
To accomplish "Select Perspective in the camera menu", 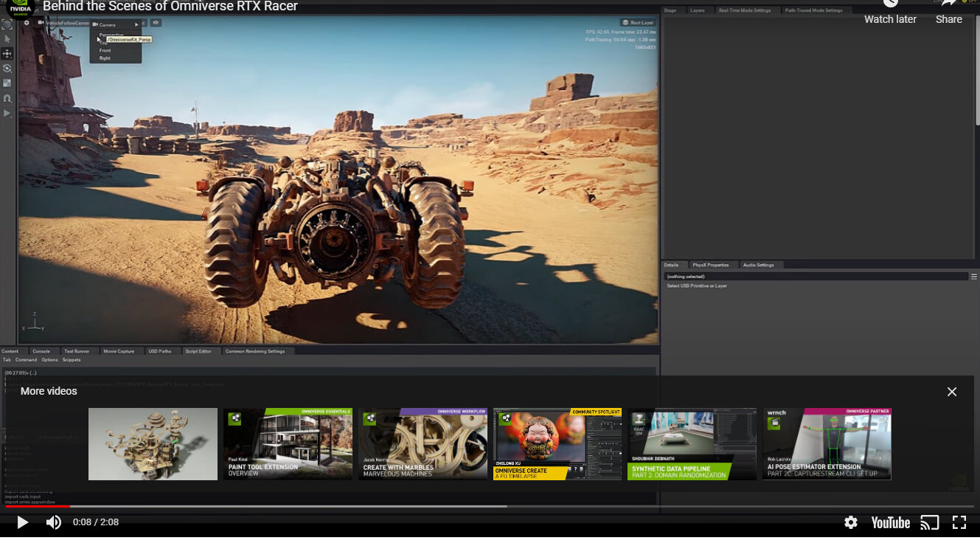I will (111, 35).
